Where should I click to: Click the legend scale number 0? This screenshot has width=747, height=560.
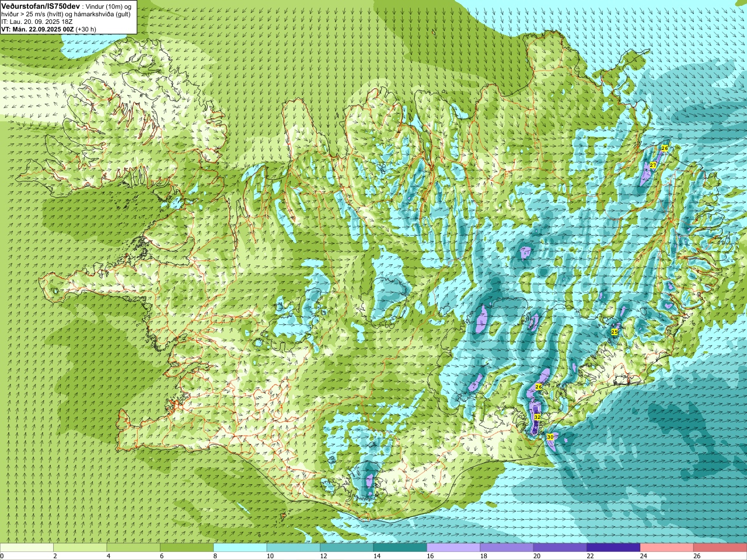coord(2,556)
